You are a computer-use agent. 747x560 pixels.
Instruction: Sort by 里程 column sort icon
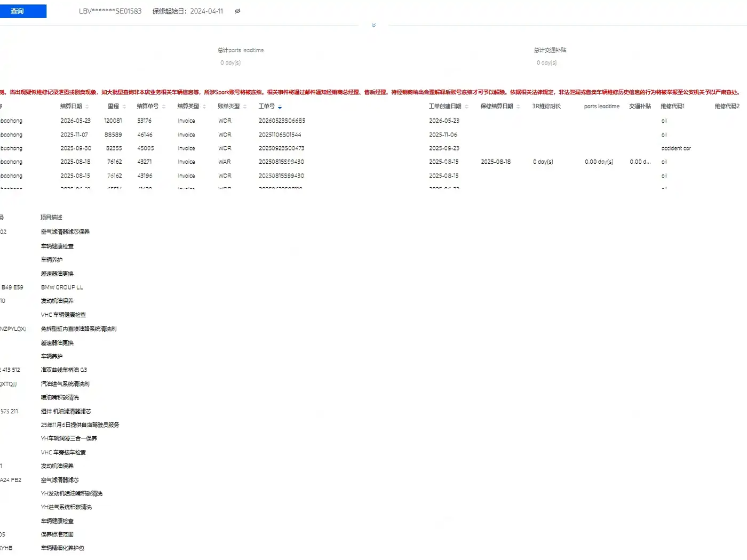[x=124, y=107]
